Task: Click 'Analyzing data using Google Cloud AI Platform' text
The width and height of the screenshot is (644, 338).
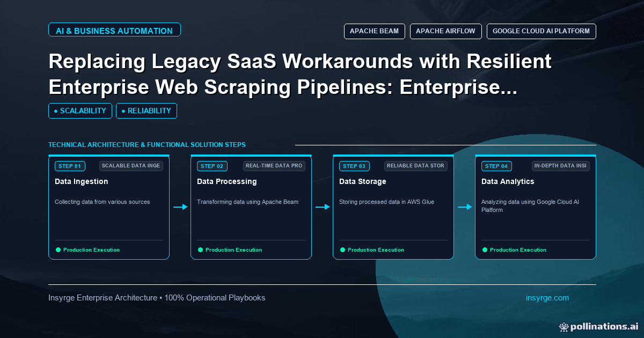Action: point(530,206)
